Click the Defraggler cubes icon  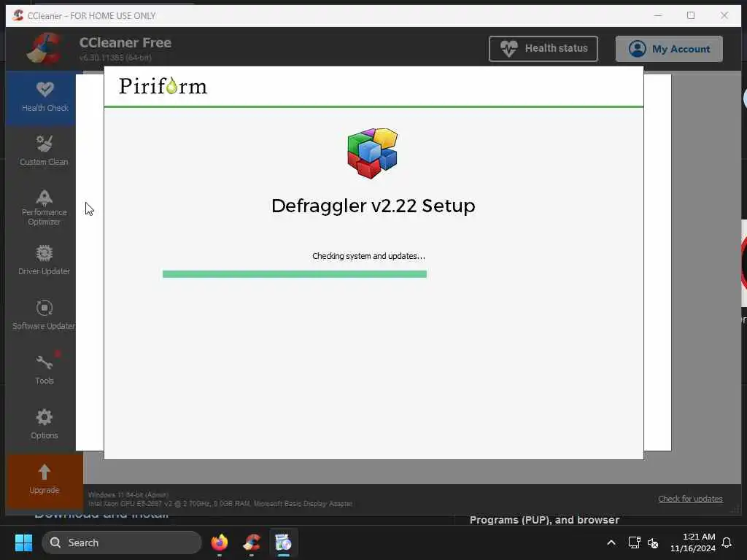pos(373,153)
